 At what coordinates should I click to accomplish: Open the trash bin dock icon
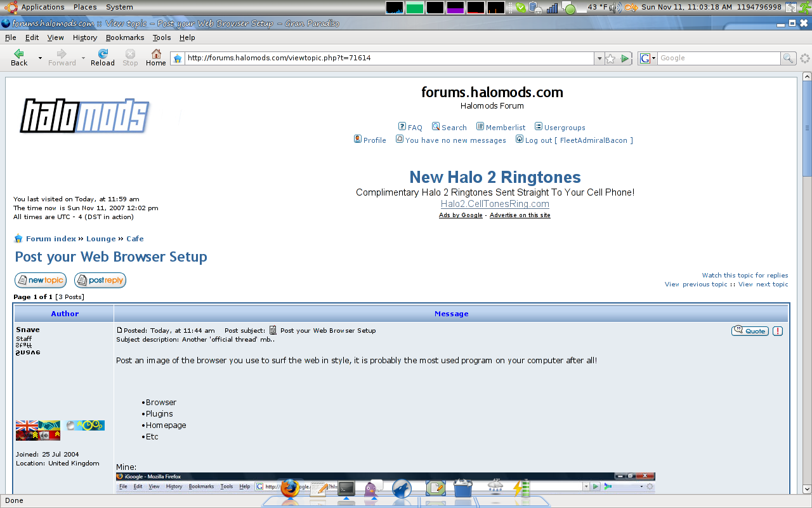(463, 488)
